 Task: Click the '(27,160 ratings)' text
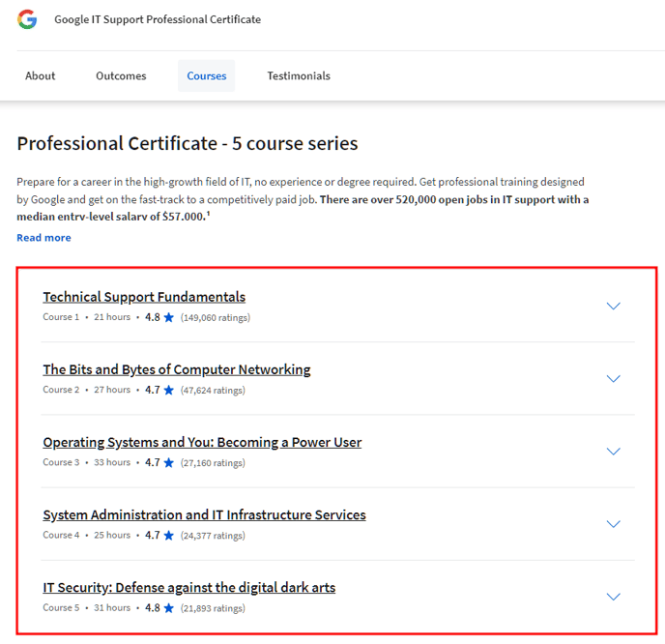point(213,463)
